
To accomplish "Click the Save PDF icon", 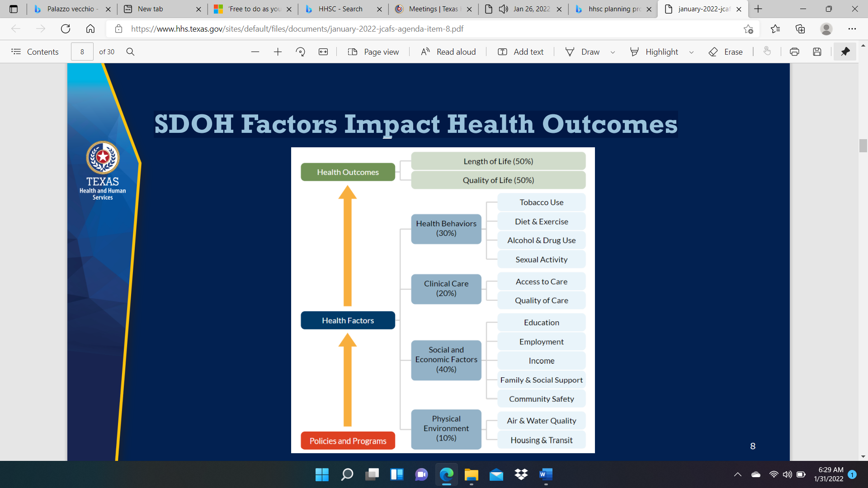I will [x=817, y=52].
